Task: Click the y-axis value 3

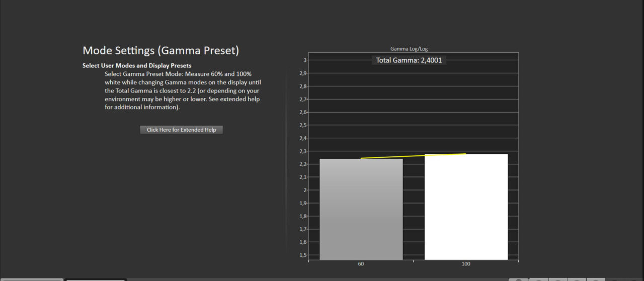Action: point(305,60)
